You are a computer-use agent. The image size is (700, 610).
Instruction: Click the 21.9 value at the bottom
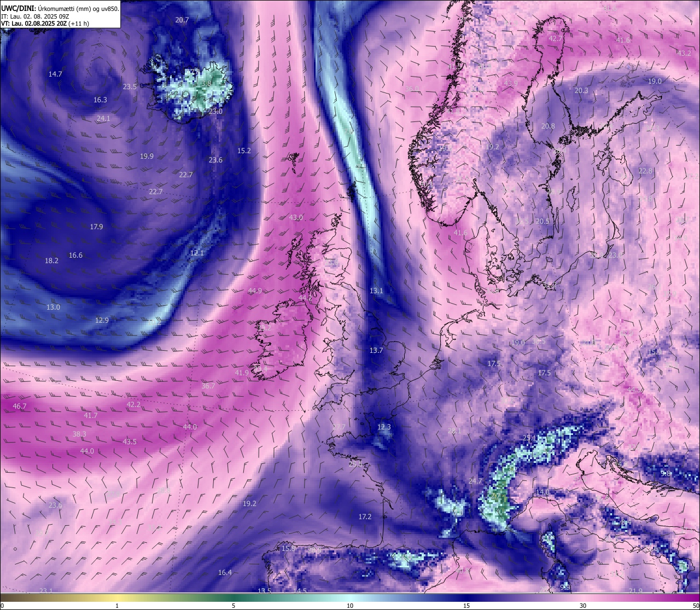coord(635,590)
